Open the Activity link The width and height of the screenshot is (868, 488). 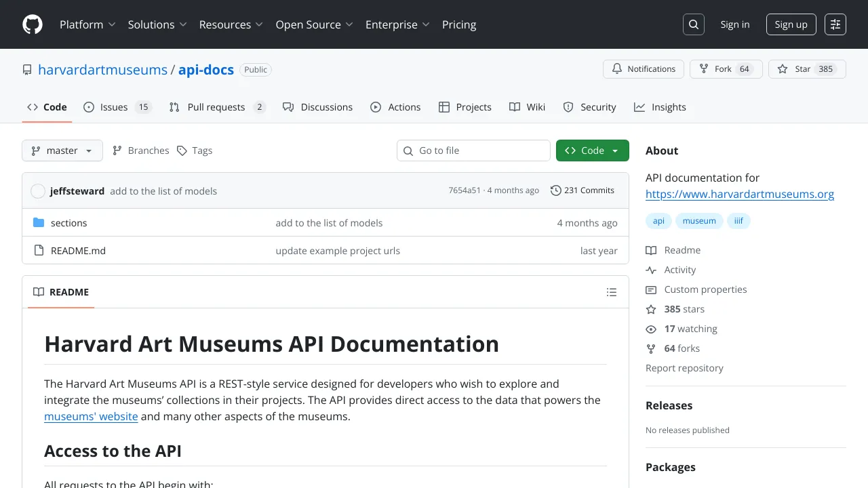tap(671, 270)
